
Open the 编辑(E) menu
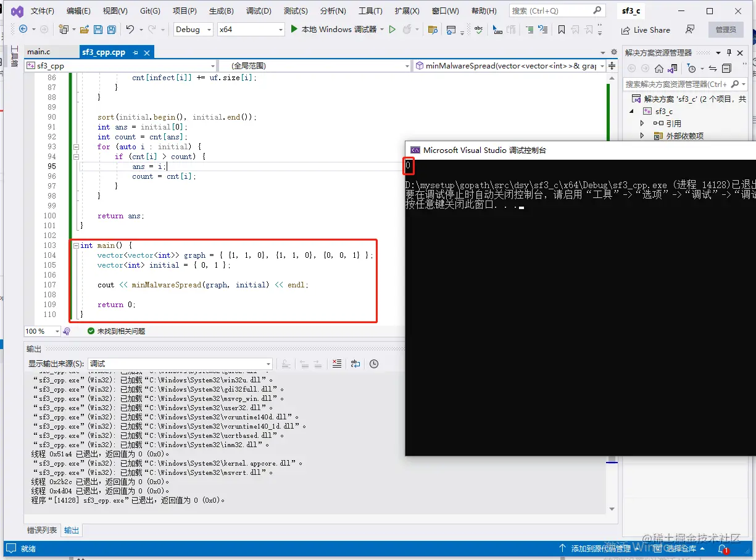pyautogui.click(x=78, y=11)
